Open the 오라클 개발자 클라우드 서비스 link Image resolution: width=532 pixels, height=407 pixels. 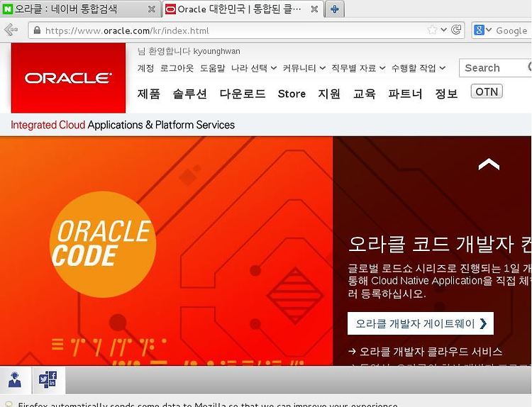(x=425, y=352)
